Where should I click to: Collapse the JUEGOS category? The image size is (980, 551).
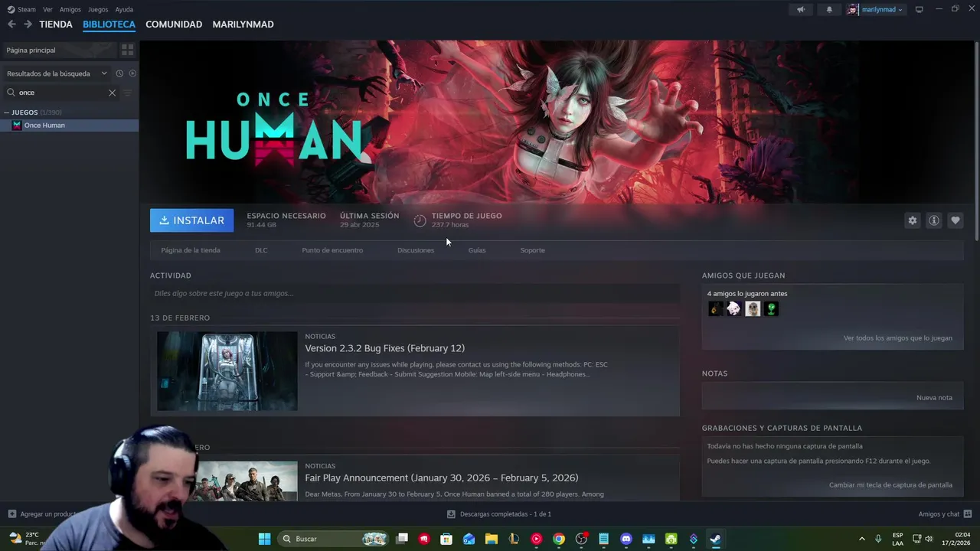click(x=7, y=112)
